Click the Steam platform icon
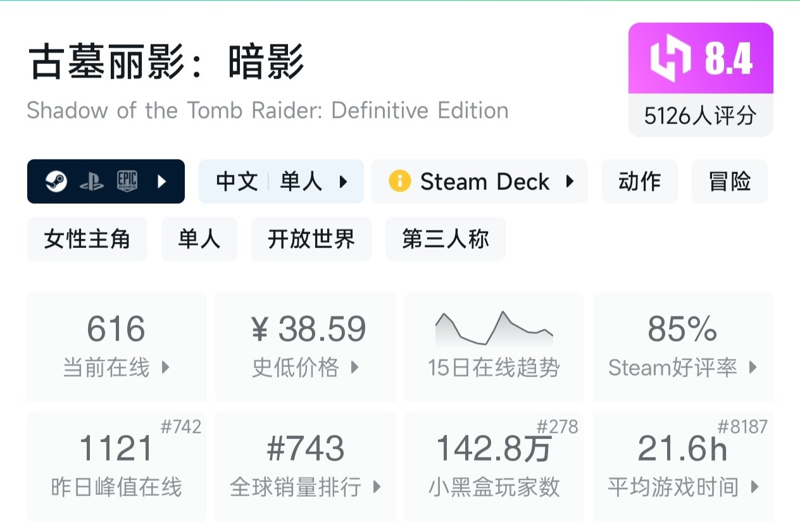The height and width of the screenshot is (532, 800). click(x=56, y=182)
